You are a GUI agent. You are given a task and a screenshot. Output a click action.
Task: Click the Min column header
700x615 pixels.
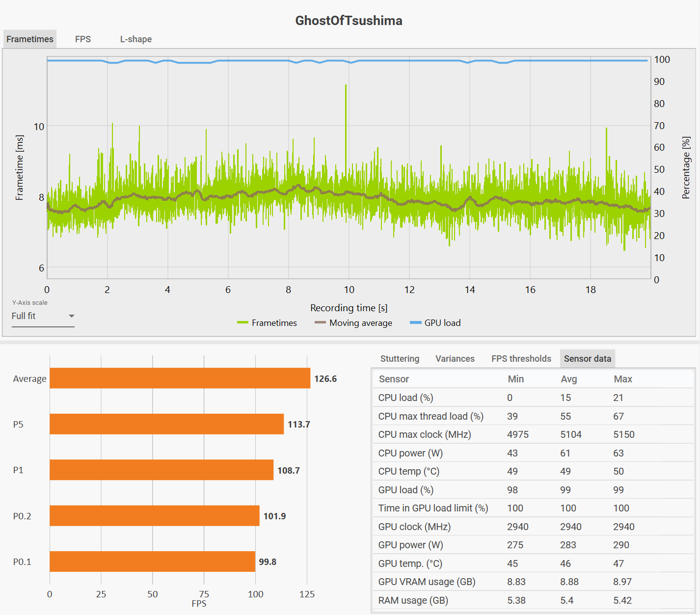[515, 379]
